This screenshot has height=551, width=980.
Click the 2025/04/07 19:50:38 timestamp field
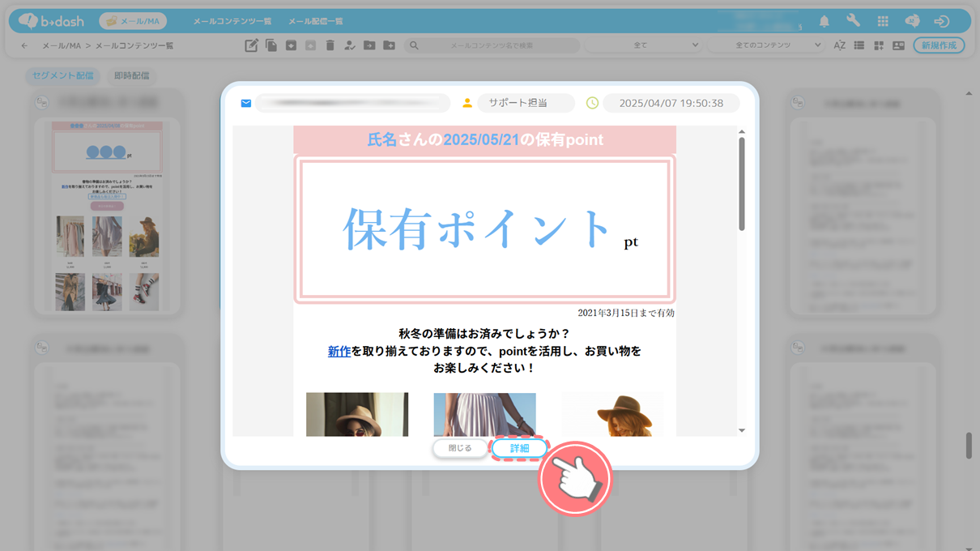(671, 103)
